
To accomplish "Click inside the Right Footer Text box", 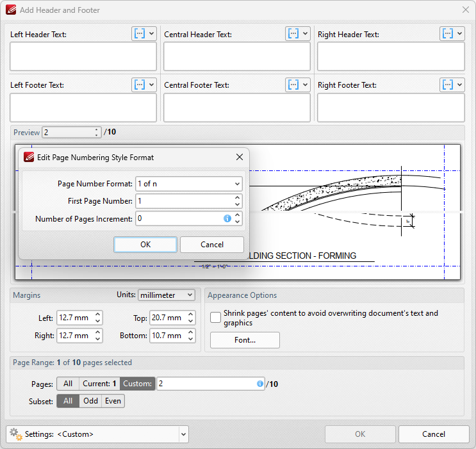I will pos(391,108).
